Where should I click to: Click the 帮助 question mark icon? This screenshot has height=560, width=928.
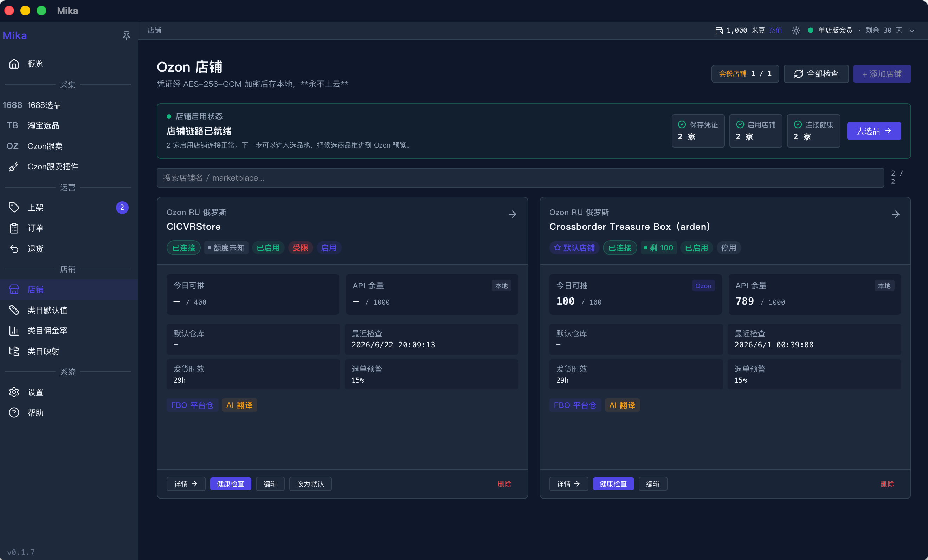click(x=14, y=412)
